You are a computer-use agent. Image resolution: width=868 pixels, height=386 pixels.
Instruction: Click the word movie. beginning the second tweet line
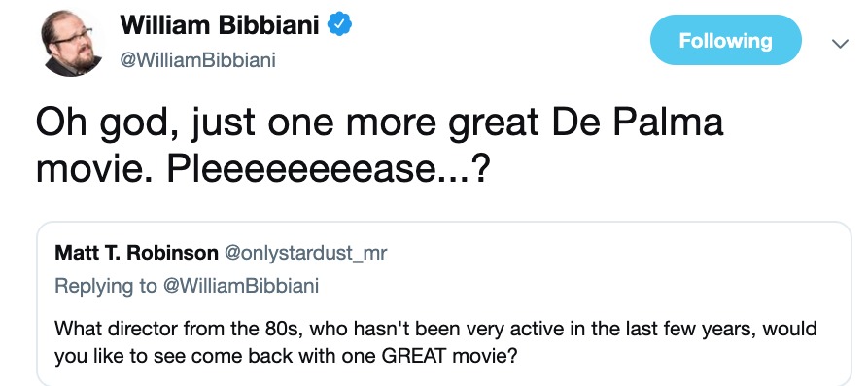[x=97, y=171]
